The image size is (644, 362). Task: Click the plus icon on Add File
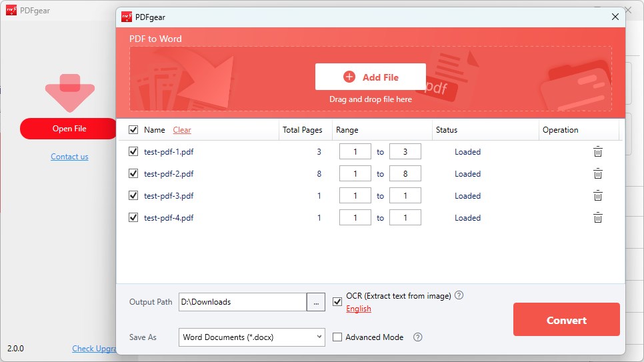349,77
